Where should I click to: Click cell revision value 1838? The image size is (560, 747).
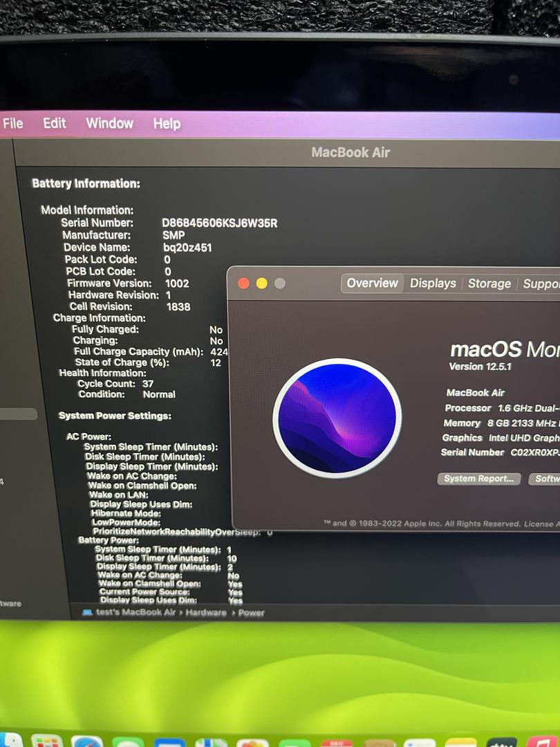point(178,307)
